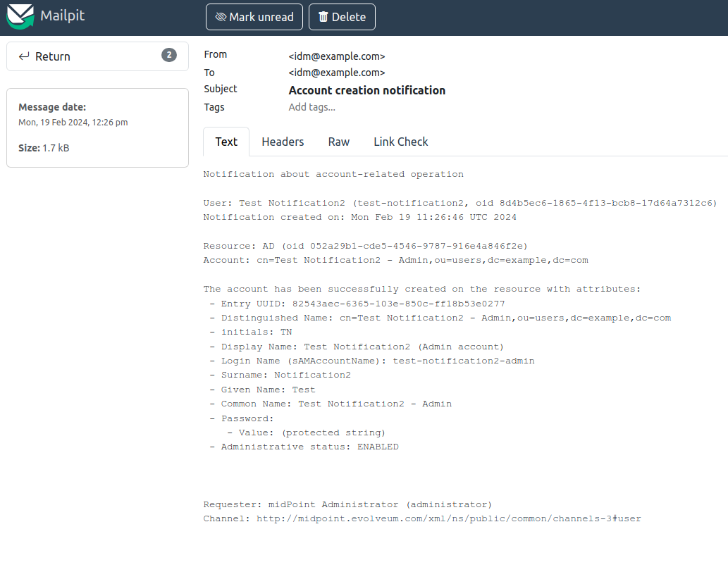Click the Size 1.7 kB text

coord(44,148)
